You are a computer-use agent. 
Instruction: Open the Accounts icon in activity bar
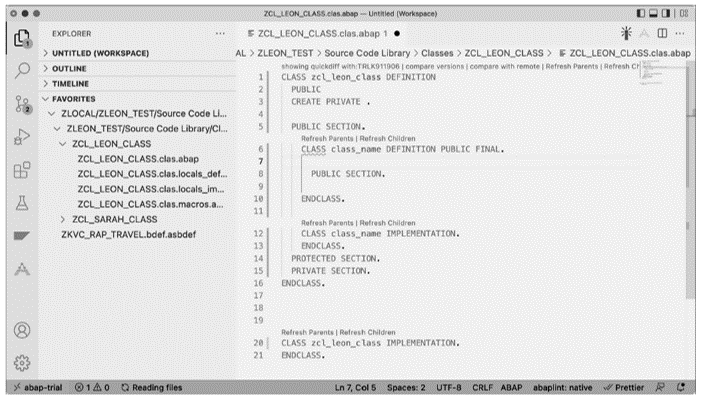20,329
